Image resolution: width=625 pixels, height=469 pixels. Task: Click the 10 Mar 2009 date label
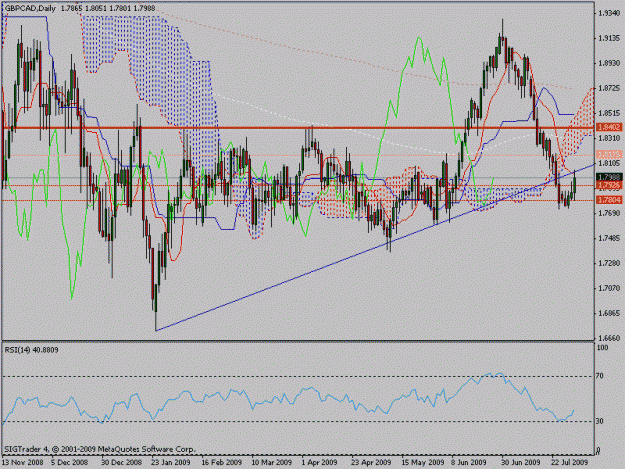point(271,463)
